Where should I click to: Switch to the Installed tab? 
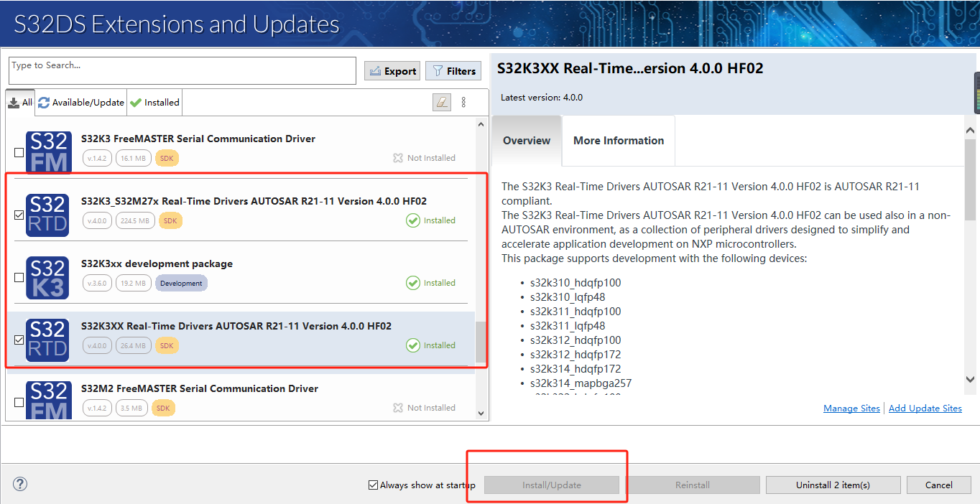(x=154, y=103)
